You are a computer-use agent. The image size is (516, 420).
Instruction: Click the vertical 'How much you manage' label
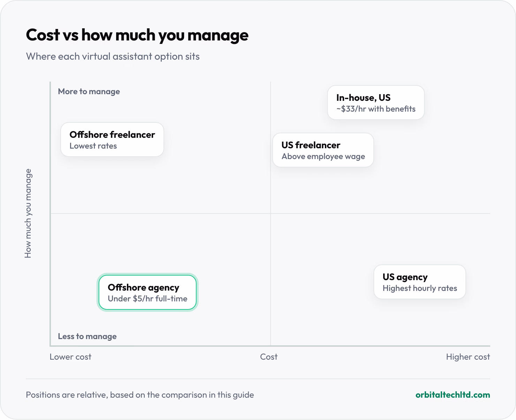[28, 213]
